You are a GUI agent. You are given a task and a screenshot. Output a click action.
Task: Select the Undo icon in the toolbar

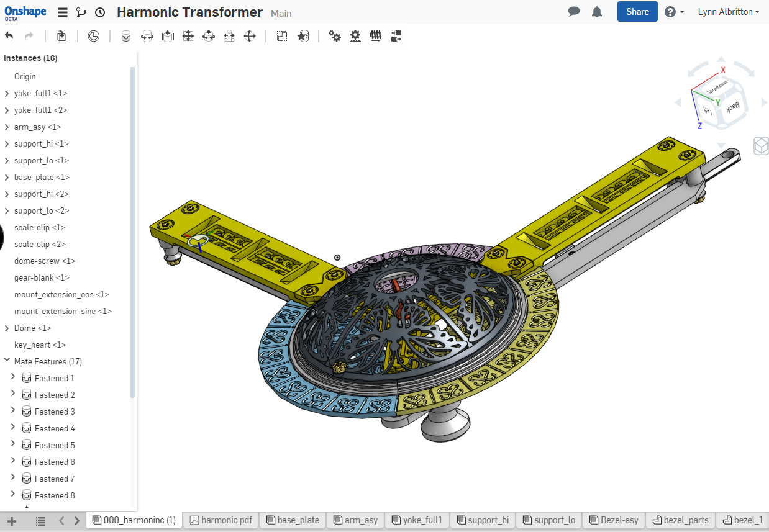[x=9, y=36]
